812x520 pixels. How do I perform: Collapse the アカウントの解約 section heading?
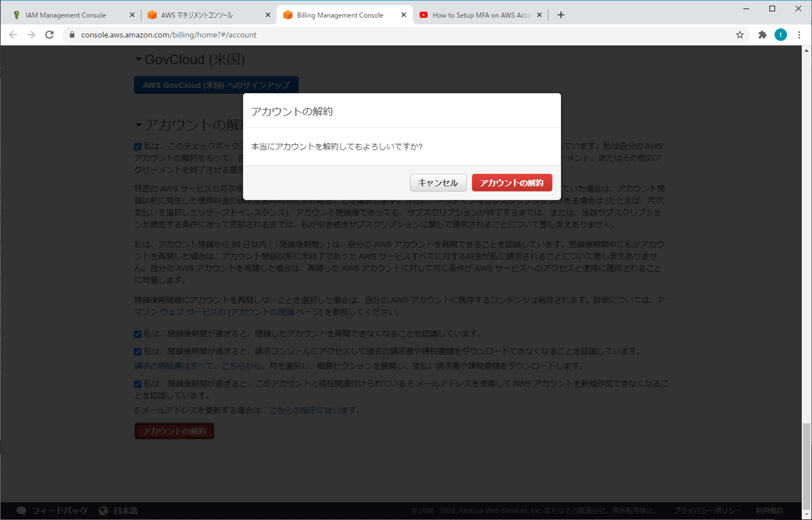pos(138,124)
